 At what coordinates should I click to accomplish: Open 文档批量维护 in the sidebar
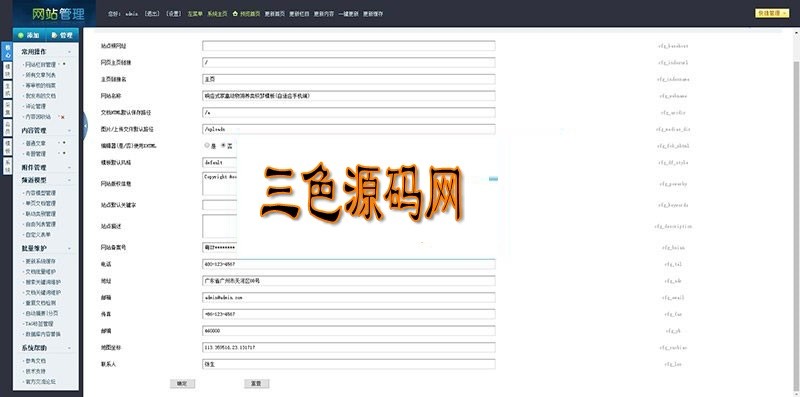pos(40,271)
